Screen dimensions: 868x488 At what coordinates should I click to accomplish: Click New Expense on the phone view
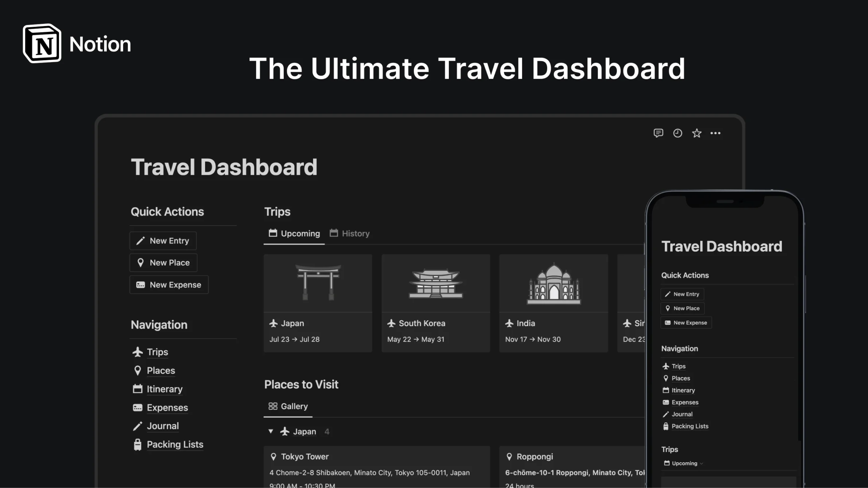pos(686,322)
